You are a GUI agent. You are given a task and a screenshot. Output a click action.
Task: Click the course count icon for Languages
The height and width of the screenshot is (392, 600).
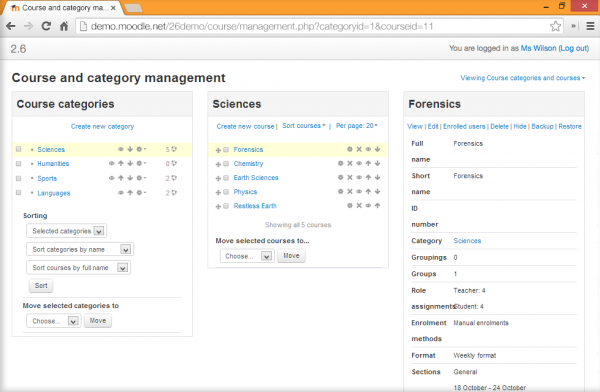174,193
